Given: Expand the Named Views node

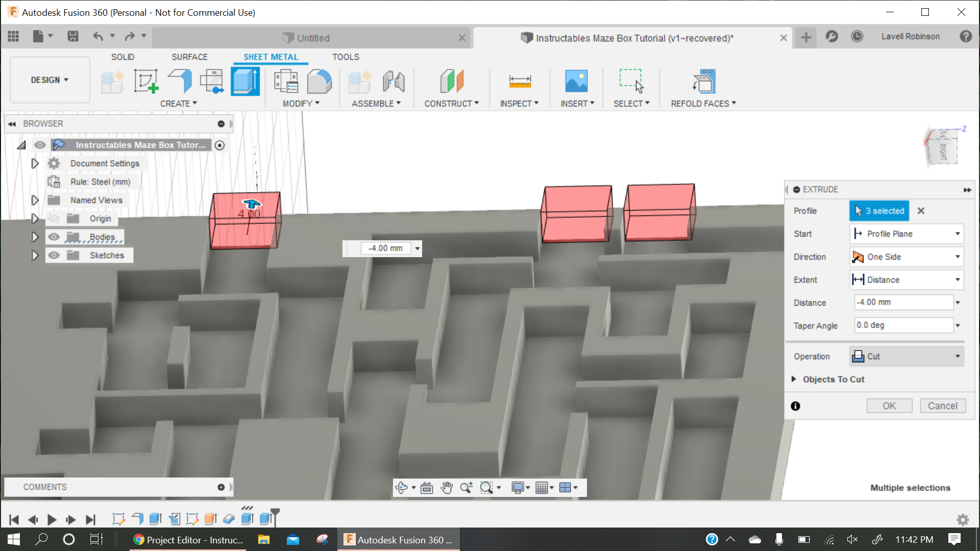Looking at the screenshot, I should tap(35, 200).
